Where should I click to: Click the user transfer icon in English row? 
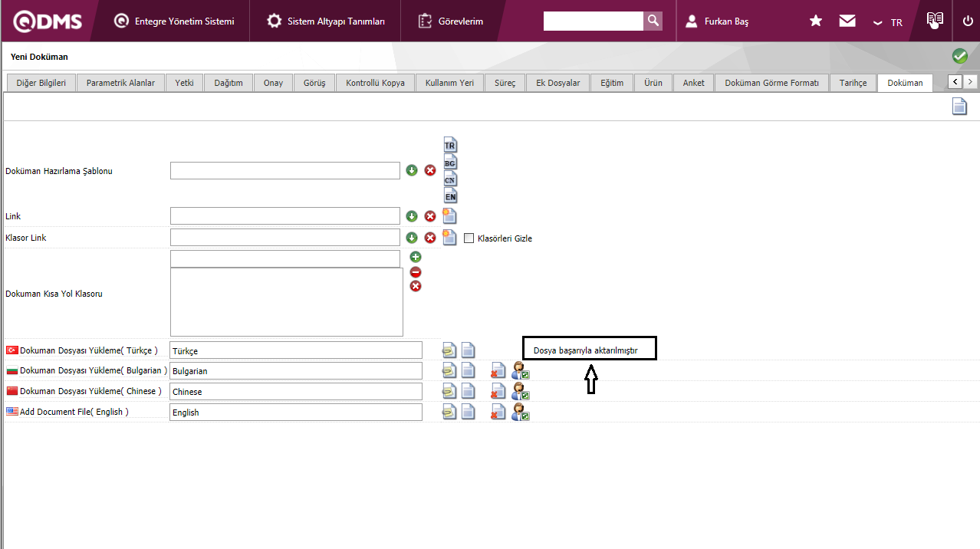521,413
